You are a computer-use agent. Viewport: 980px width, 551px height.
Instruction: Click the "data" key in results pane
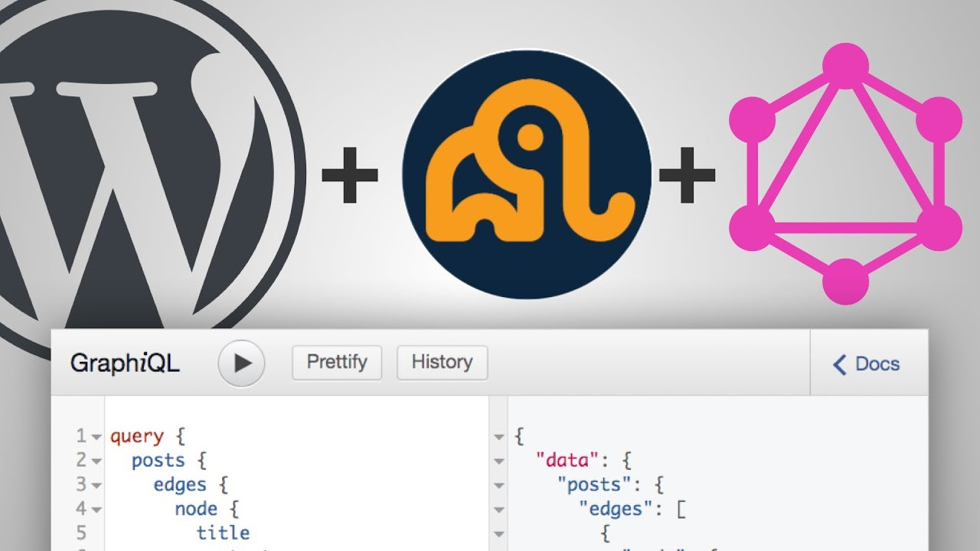click(567, 461)
